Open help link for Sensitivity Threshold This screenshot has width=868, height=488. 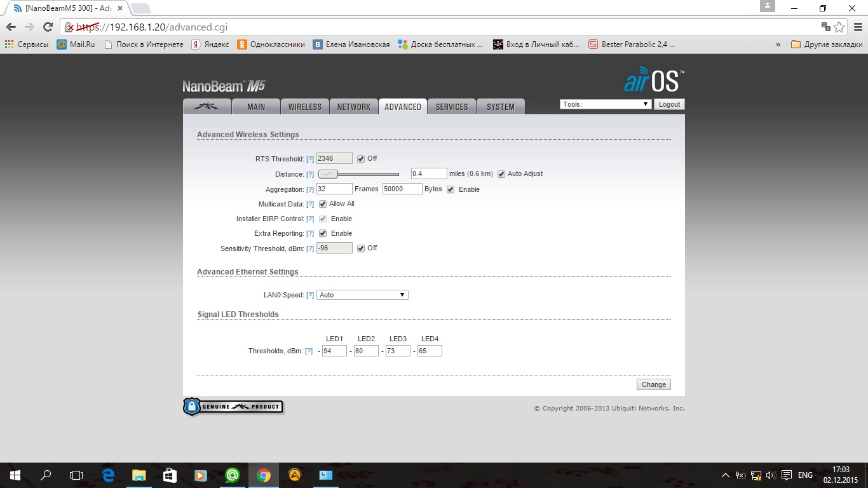point(310,248)
